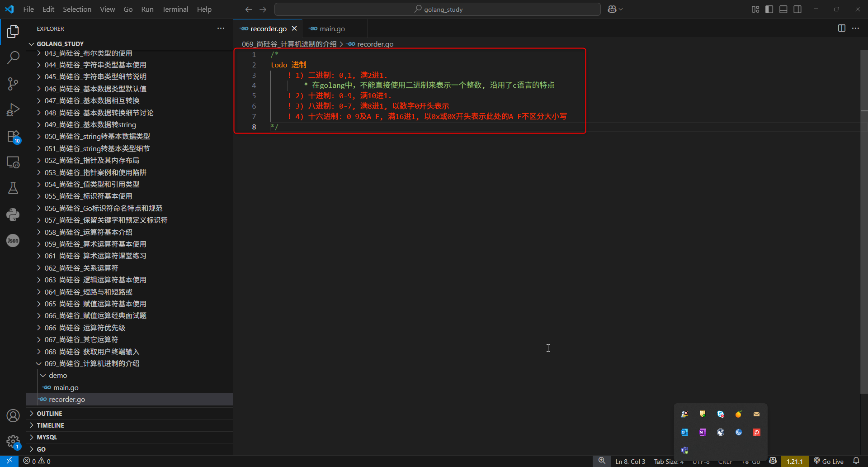The width and height of the screenshot is (868, 467).
Task: Click recorder.go in the breadcrumb
Action: [375, 44]
